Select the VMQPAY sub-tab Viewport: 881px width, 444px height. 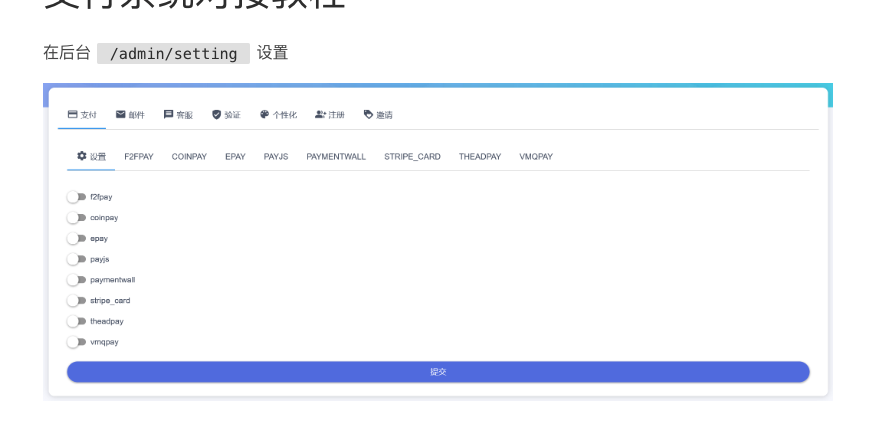click(x=536, y=157)
